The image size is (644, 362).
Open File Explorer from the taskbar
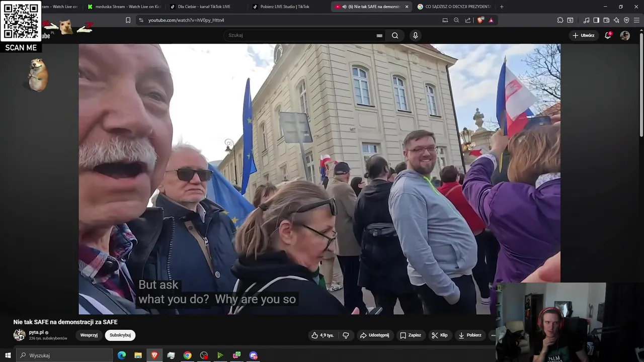[138, 355]
